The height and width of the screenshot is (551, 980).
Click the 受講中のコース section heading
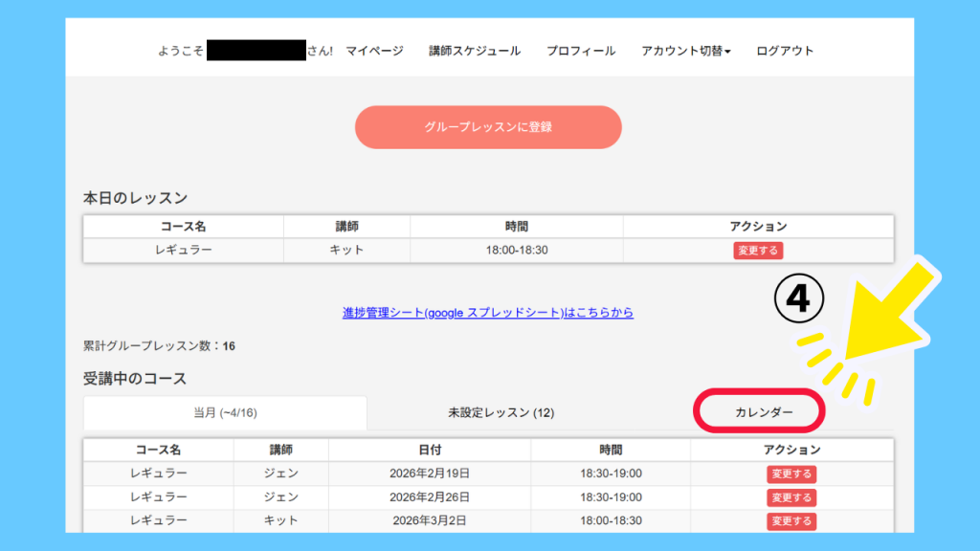click(x=135, y=379)
